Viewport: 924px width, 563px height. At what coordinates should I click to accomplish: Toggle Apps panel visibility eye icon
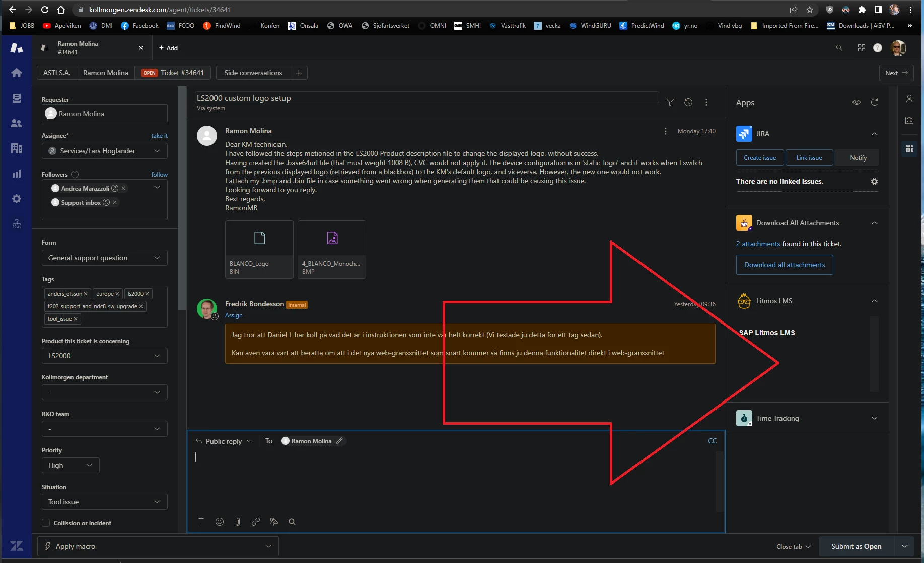click(x=857, y=102)
